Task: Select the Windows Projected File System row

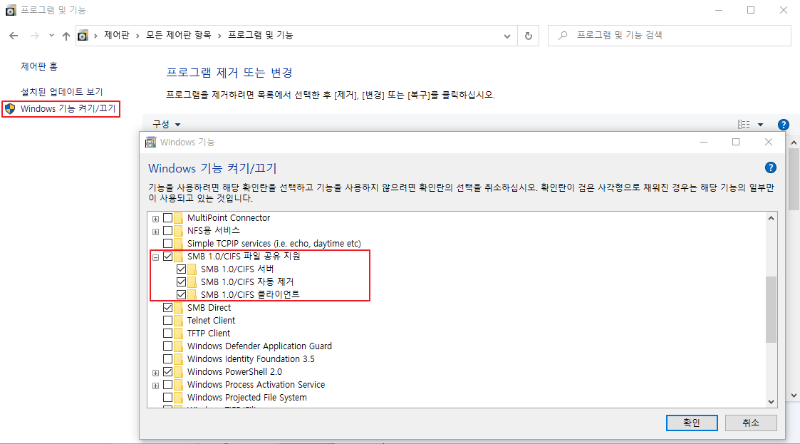Action: click(x=247, y=398)
